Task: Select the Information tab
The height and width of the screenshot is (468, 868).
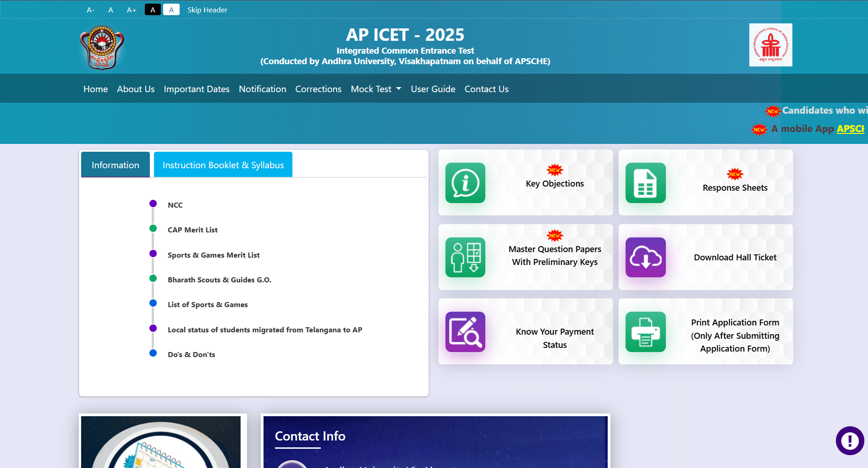Action: 115,165
